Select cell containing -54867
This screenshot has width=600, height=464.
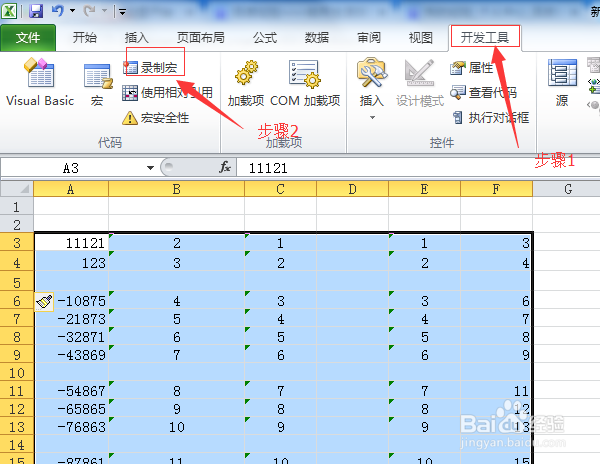tap(72, 391)
